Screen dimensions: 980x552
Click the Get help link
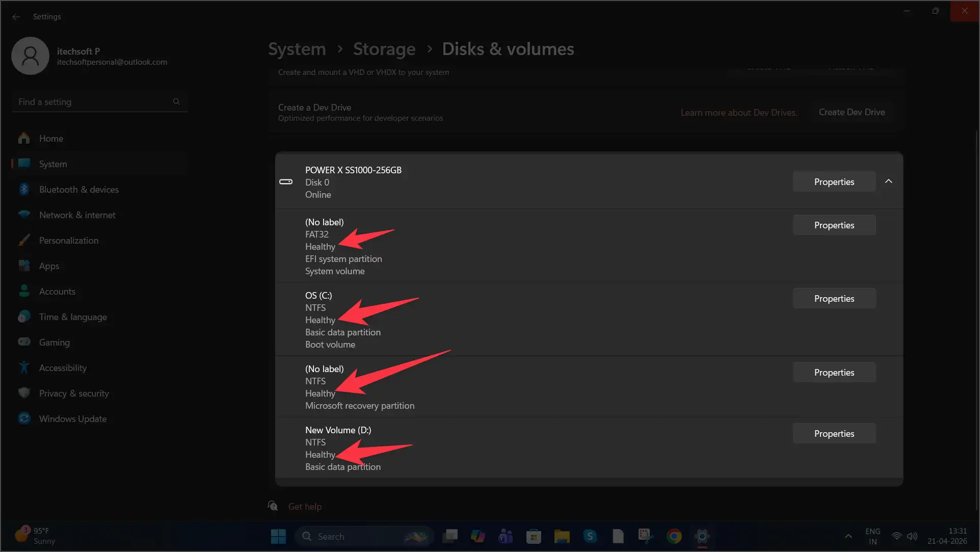tap(304, 506)
